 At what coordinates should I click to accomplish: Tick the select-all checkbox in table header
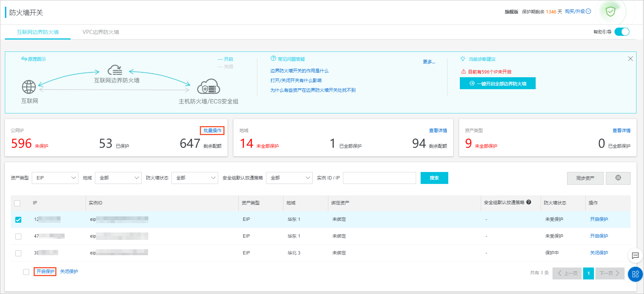[17, 203]
